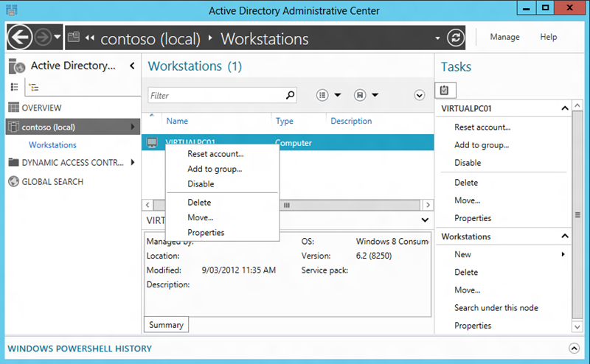Screen dimensions: 590x364
Task: Choose Reset account in the context menu
Action: pos(215,154)
